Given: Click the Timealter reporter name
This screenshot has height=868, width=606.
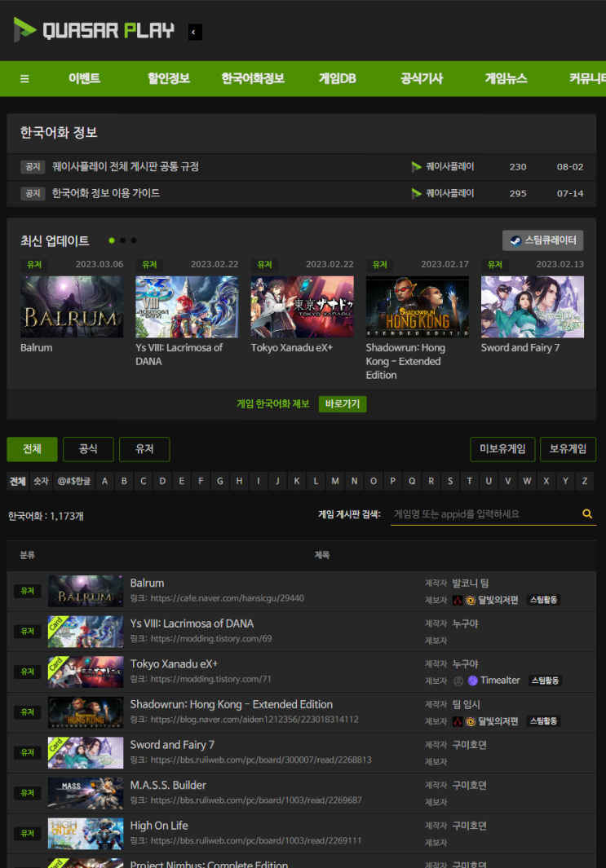Looking at the screenshot, I should tap(500, 681).
